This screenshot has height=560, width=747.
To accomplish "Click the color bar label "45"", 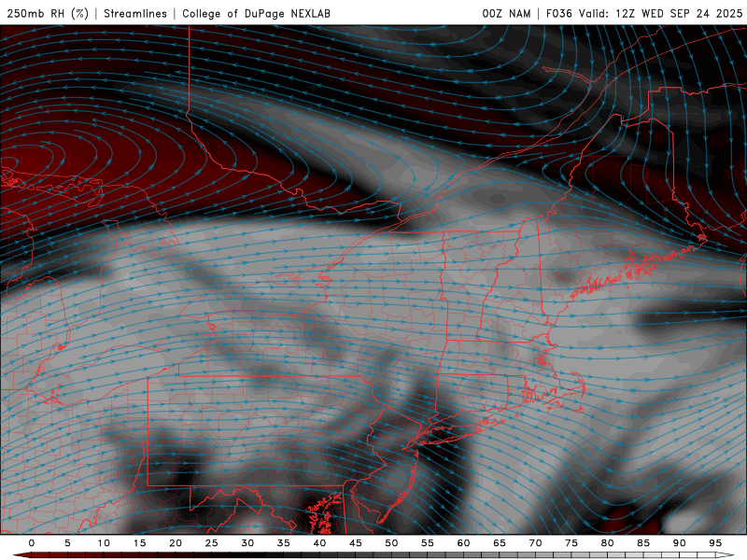I will pos(356,543).
